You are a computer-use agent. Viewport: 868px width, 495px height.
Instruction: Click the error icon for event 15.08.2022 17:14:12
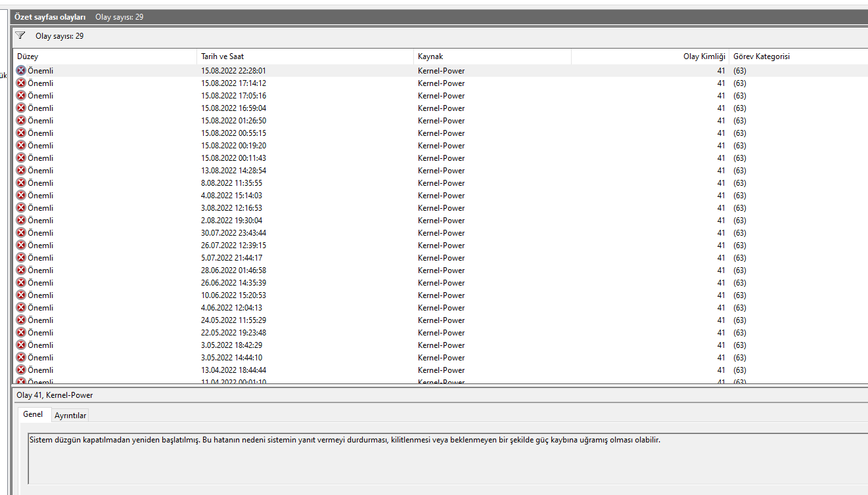coord(21,83)
